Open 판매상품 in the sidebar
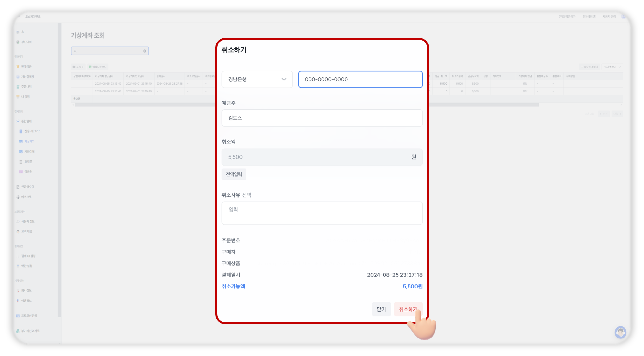The width and height of the screenshot is (644, 356). pos(26,67)
